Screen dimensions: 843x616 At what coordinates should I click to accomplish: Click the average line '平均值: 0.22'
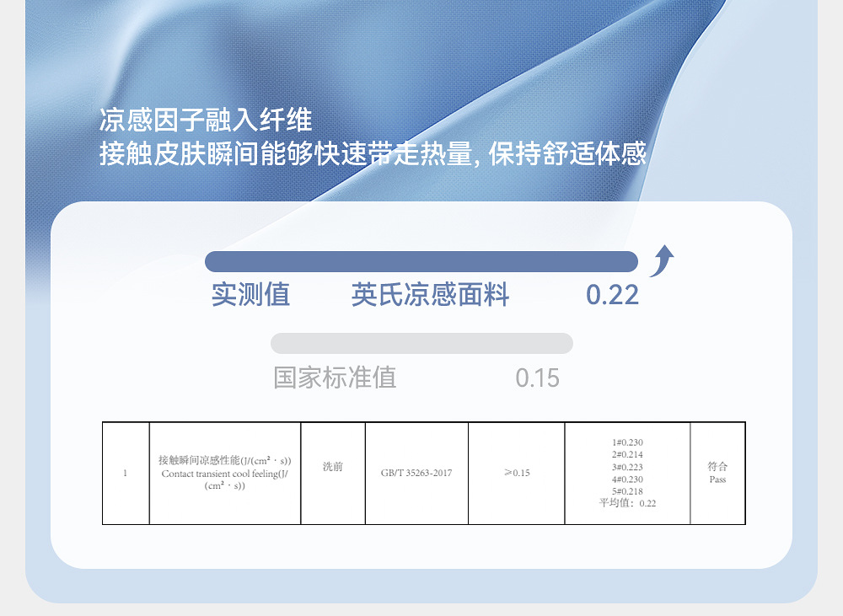pyautogui.click(x=627, y=503)
